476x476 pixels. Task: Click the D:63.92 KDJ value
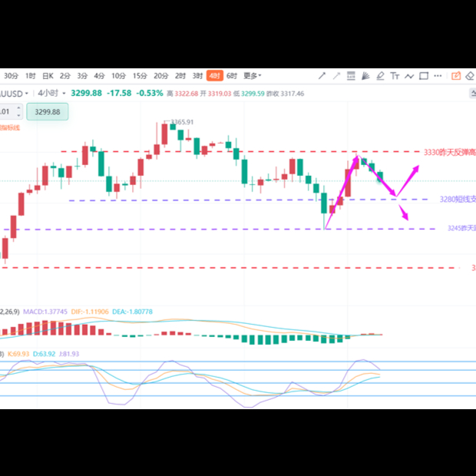(x=45, y=354)
